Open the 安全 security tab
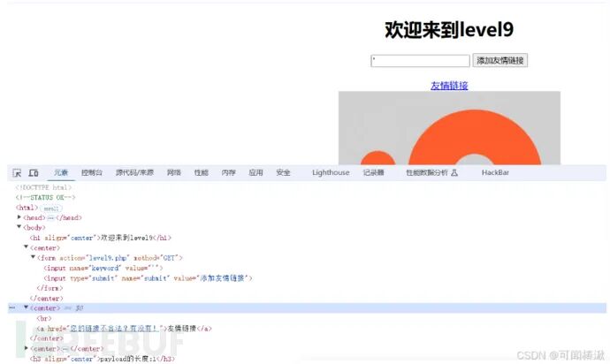 point(283,172)
